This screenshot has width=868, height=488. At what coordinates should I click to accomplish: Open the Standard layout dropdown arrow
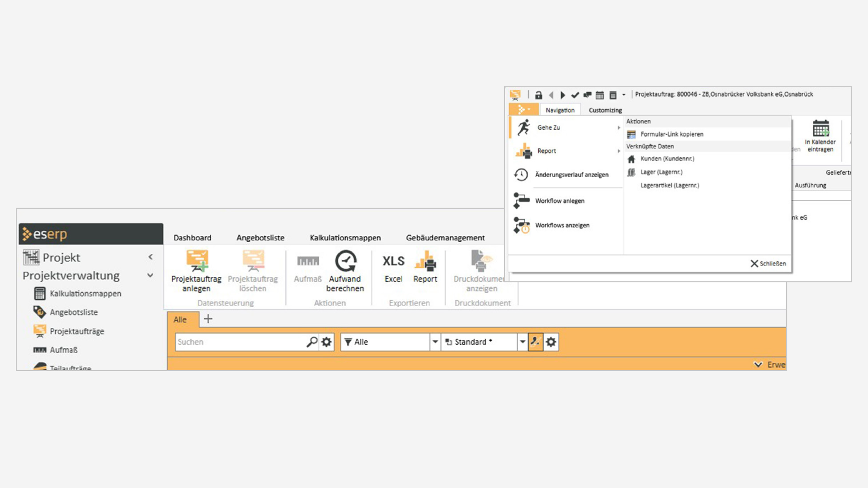point(522,342)
